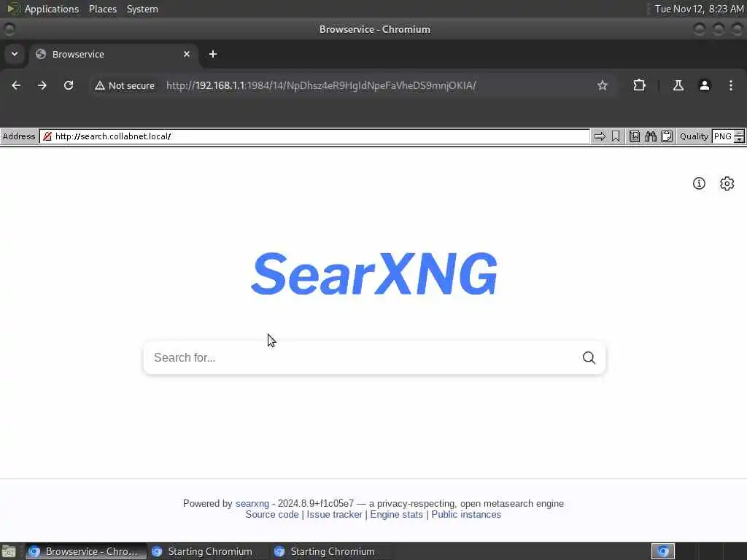Go forward with Chromium forward arrow
Screen dimensions: 747x560
click(42, 85)
